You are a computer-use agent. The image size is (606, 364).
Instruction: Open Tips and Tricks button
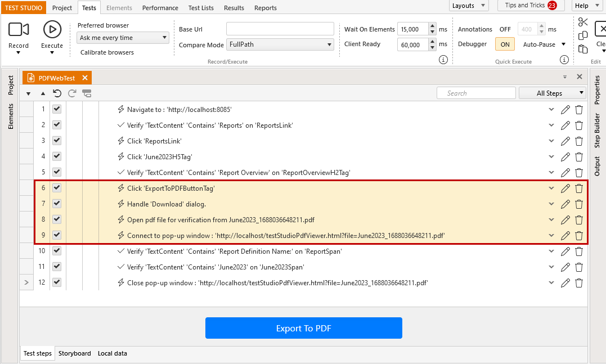[531, 6]
